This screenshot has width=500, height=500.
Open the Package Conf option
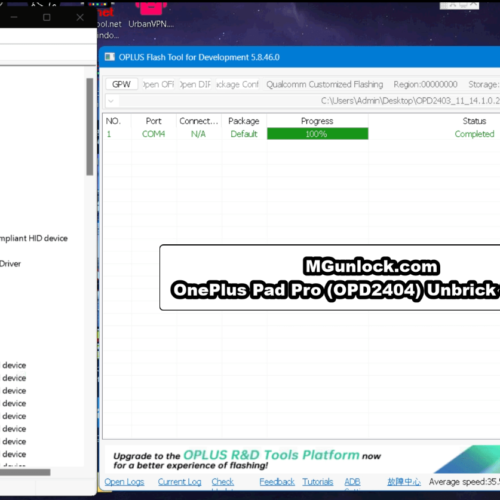[x=237, y=84]
